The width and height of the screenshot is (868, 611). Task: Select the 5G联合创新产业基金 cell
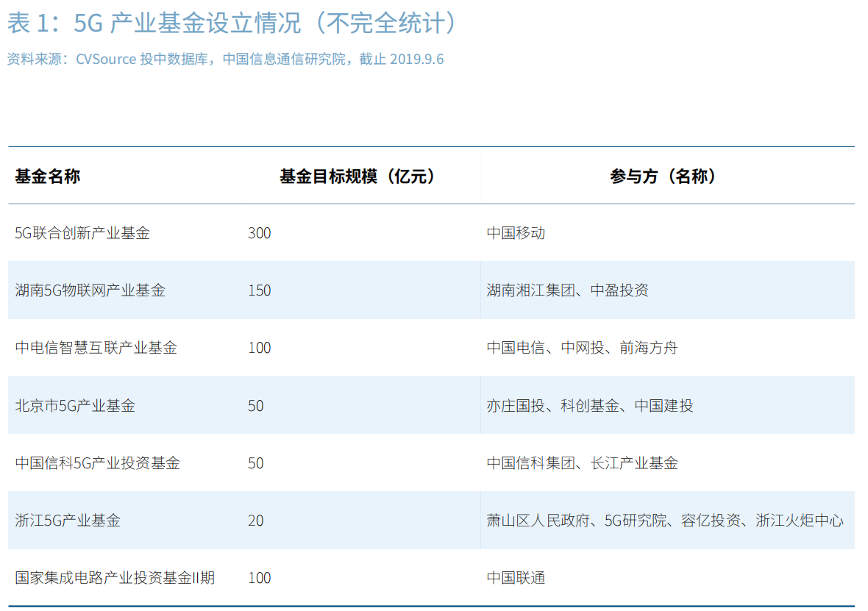(x=82, y=233)
